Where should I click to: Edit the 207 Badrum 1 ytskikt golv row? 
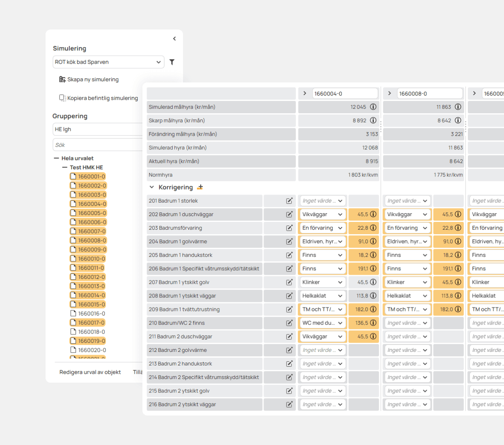[x=289, y=282]
